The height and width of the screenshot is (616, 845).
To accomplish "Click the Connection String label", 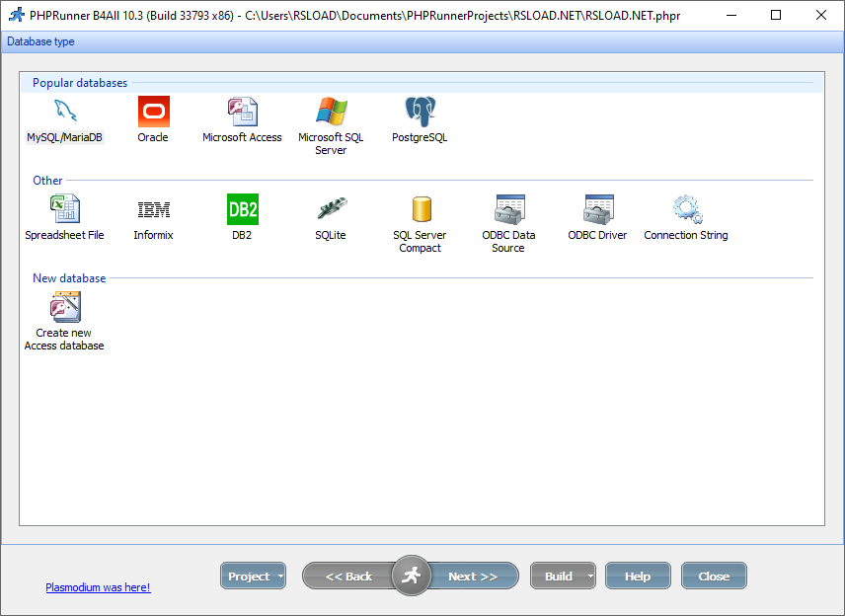I will click(686, 235).
